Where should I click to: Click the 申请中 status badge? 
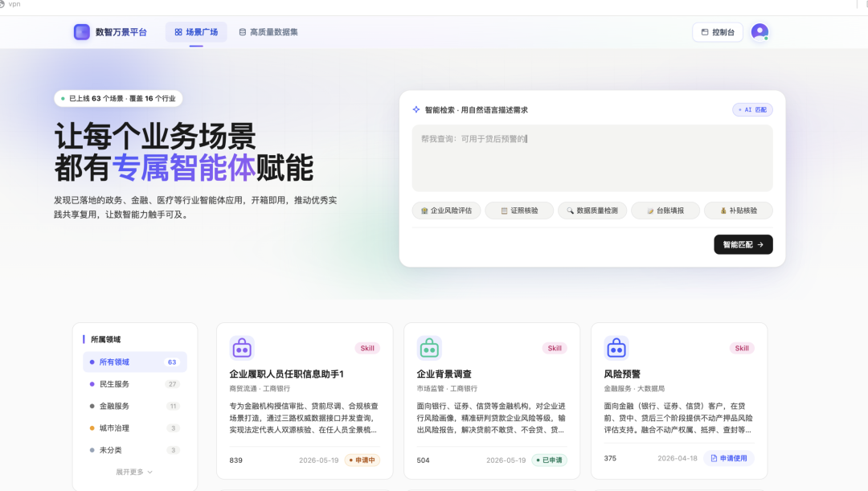(362, 460)
